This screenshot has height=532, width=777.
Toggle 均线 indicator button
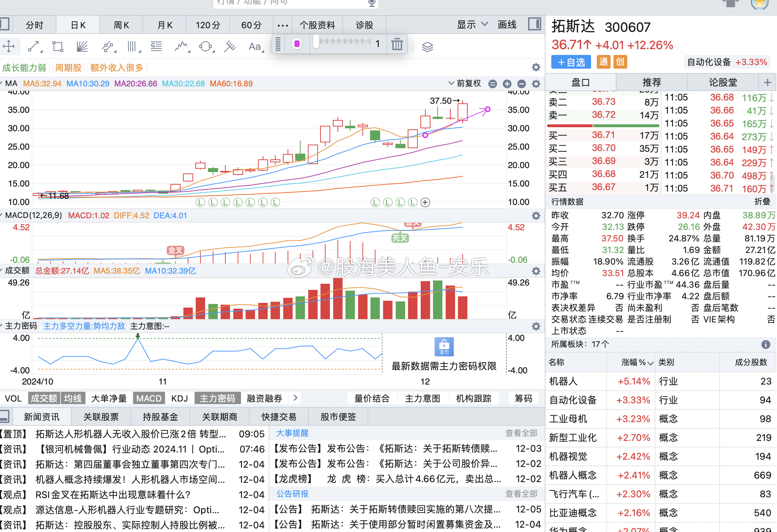click(x=73, y=398)
